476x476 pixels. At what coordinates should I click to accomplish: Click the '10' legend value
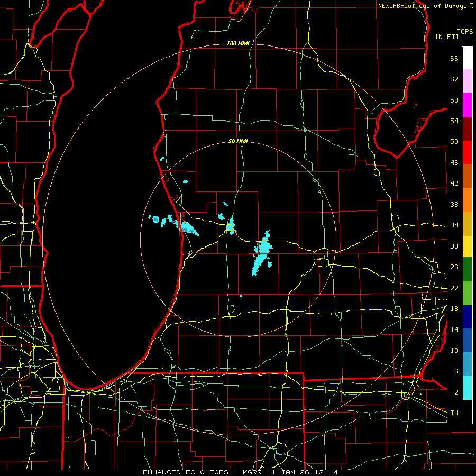click(454, 351)
